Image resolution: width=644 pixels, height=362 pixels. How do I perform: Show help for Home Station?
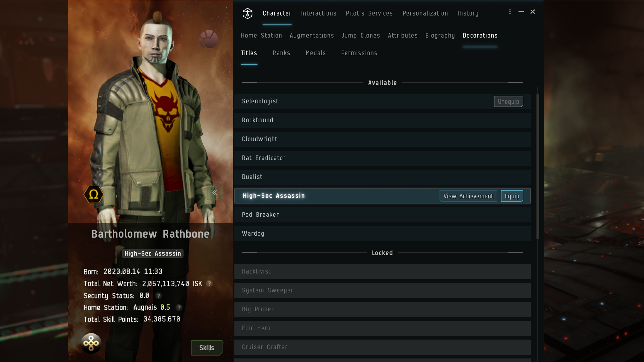(179, 307)
